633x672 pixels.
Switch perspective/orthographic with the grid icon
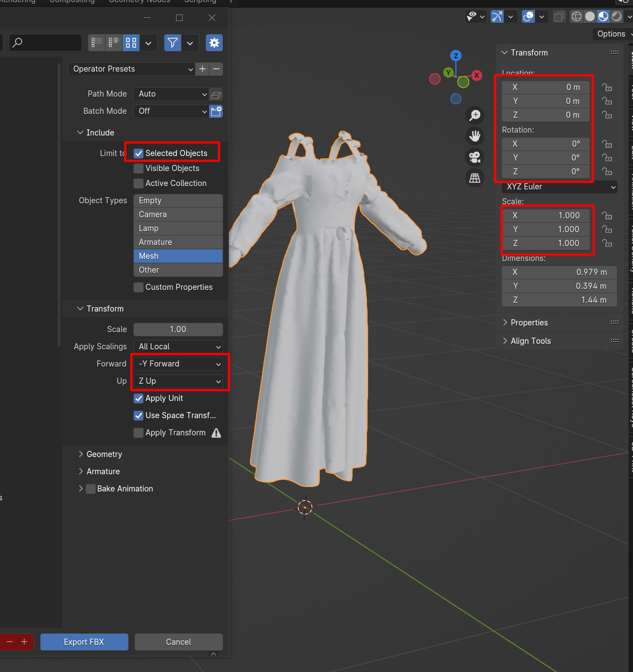click(x=475, y=178)
